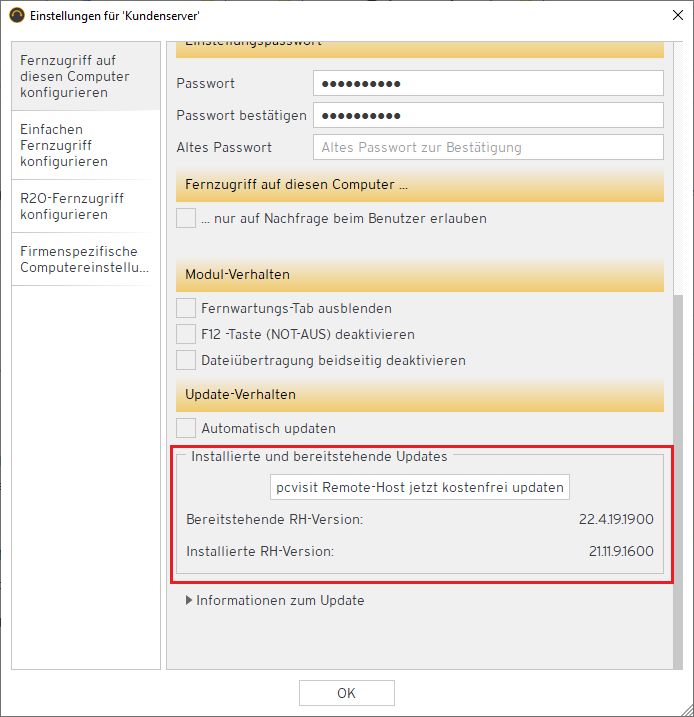Confirm settings with the OK button
This screenshot has width=694, height=717.
coord(346,693)
